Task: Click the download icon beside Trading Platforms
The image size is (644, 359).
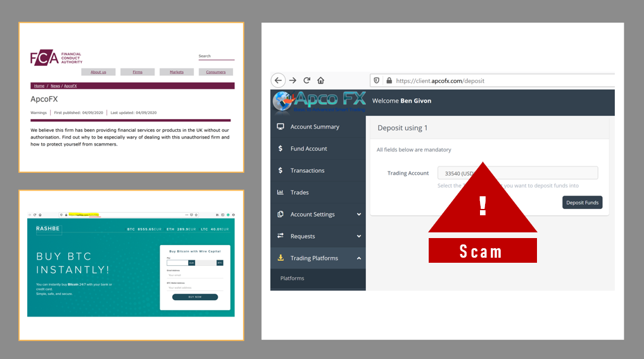Action: click(x=280, y=258)
